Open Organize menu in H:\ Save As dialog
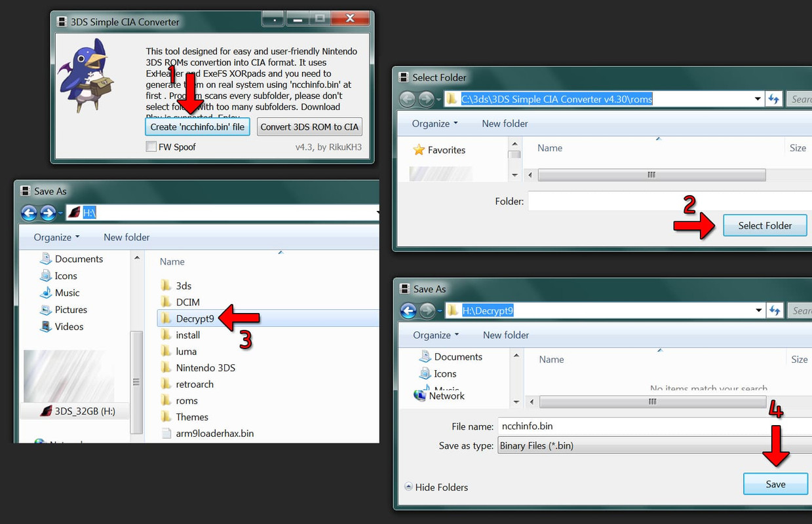The height and width of the screenshot is (524, 812). click(x=56, y=237)
